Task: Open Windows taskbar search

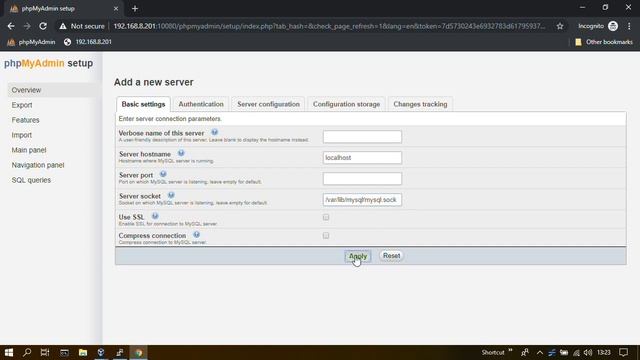Action: (x=27, y=352)
